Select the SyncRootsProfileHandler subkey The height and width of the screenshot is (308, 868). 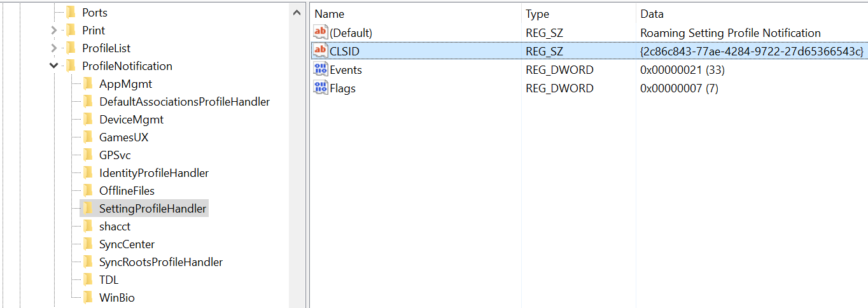pos(161,262)
